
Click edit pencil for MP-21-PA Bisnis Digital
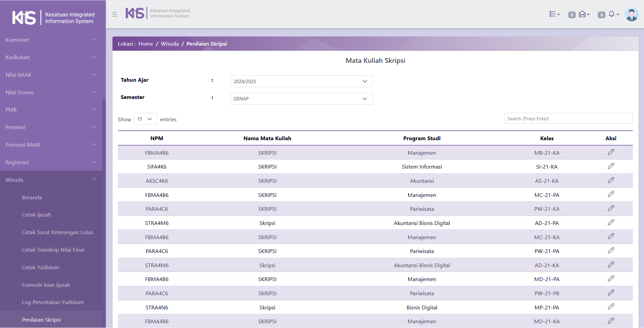pos(611,307)
